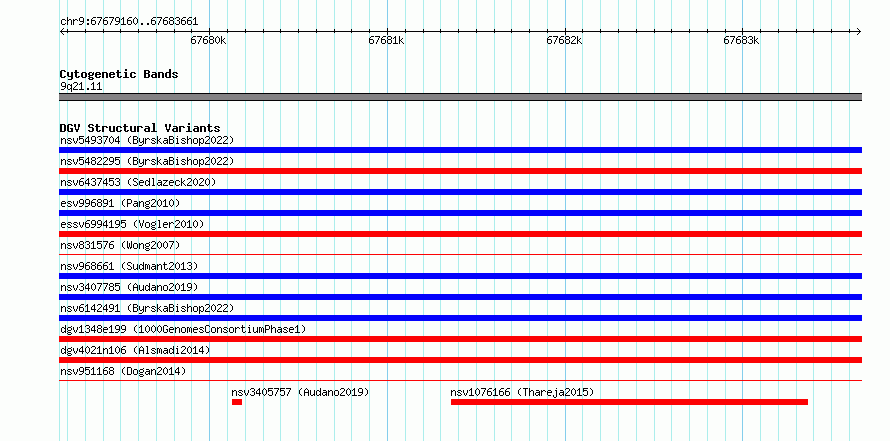This screenshot has height=441, width=890.
Task: Open dgv1348e199 (1000GenomesConsortiumPhase1) label
Action: point(183,329)
